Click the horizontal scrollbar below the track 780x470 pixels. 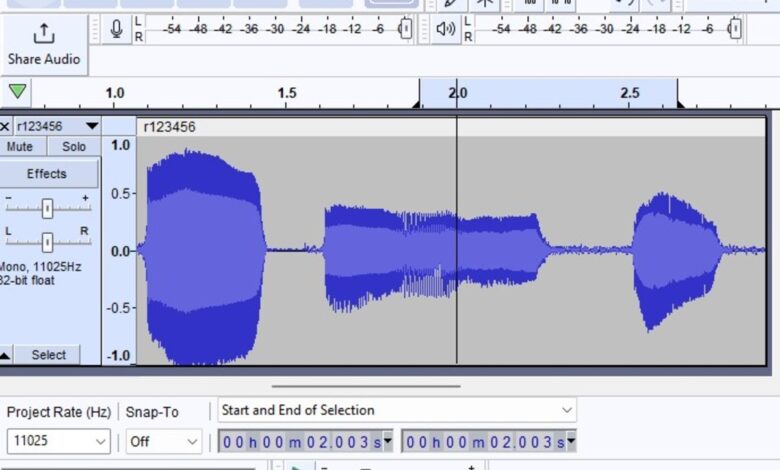(366, 386)
